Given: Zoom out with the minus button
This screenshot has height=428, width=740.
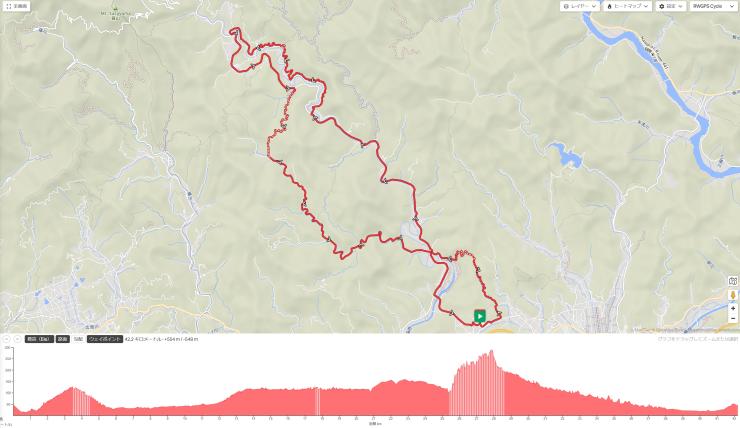Looking at the screenshot, I should pyautogui.click(x=733, y=319).
